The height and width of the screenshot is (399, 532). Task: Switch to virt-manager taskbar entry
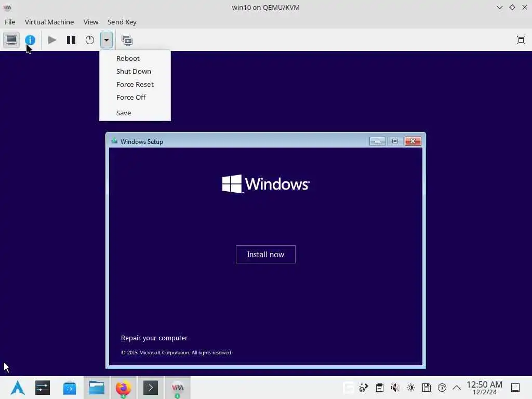178,388
